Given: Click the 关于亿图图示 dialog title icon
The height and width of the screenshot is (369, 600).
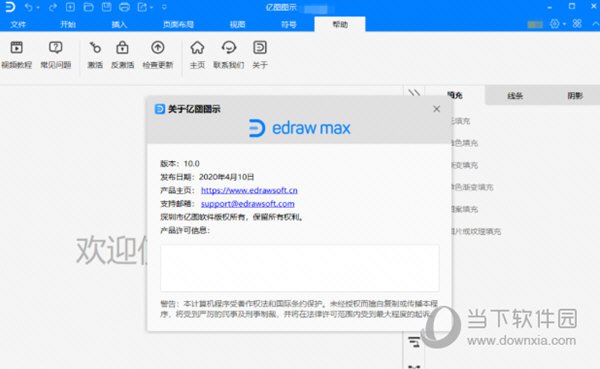Looking at the screenshot, I should pos(160,109).
